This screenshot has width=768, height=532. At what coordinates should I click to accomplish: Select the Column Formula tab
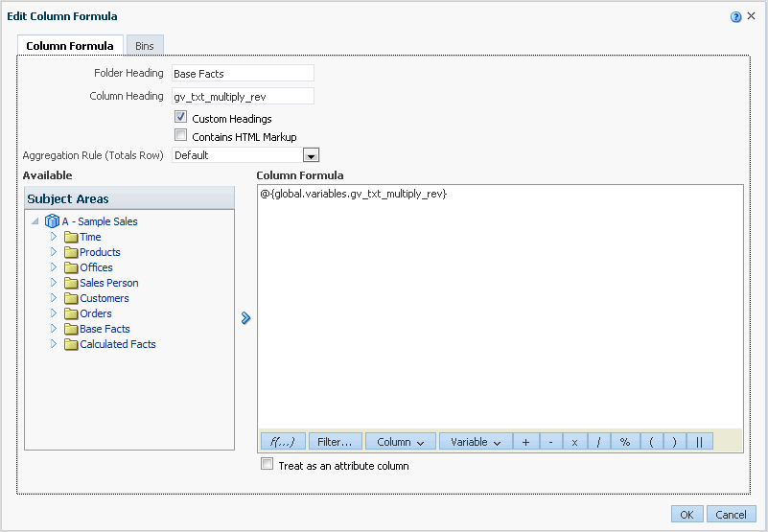pyautogui.click(x=69, y=46)
